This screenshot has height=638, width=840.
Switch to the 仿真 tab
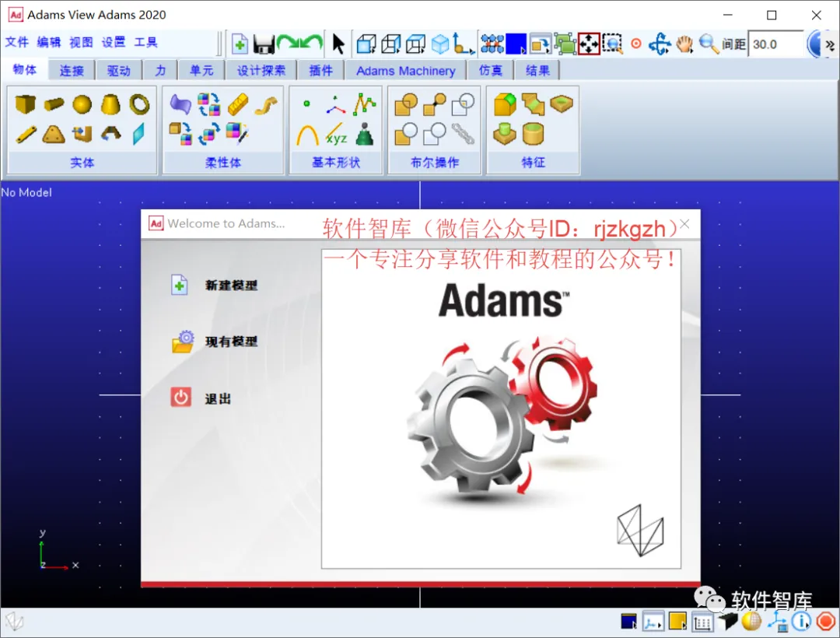491,70
